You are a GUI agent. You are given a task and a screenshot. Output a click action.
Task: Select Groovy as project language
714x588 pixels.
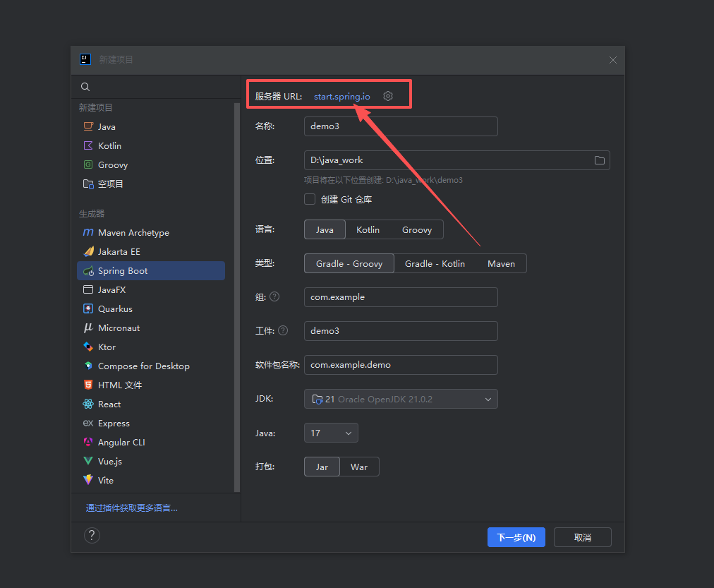(x=417, y=229)
